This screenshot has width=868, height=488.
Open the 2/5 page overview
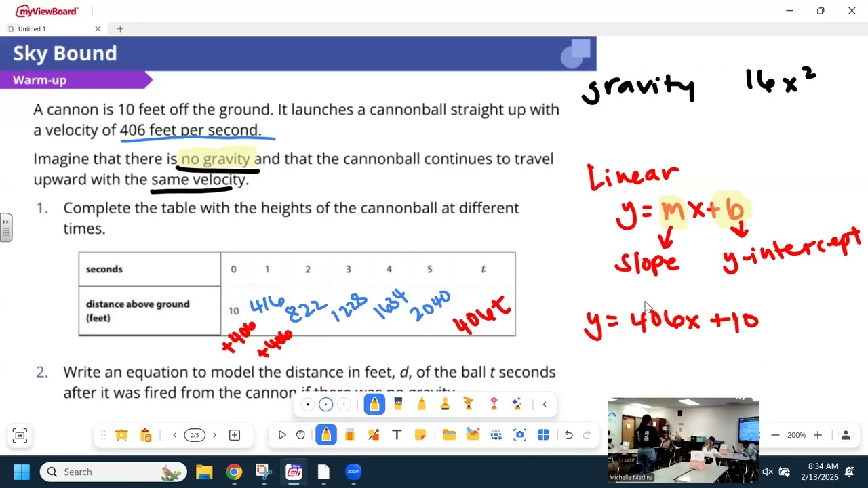pyautogui.click(x=195, y=435)
